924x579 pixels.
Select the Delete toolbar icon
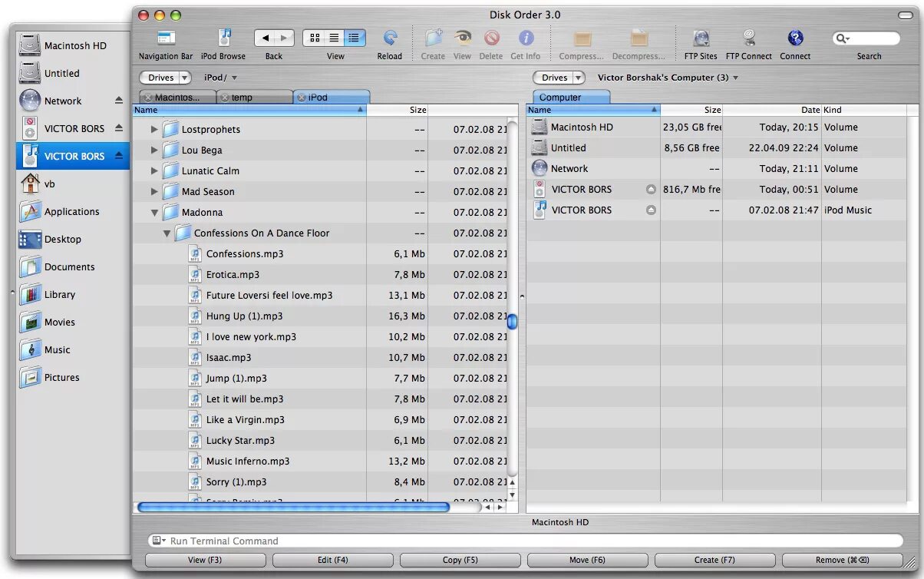[x=491, y=37]
